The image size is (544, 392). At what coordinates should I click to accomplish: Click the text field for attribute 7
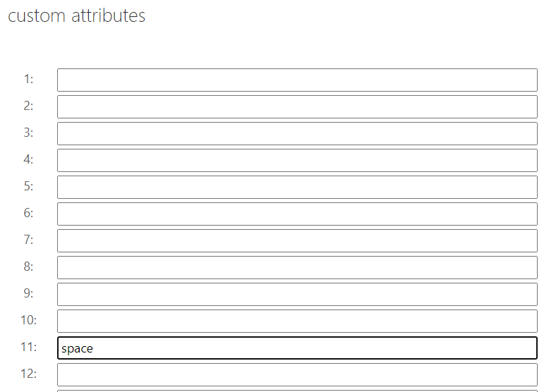click(297, 240)
